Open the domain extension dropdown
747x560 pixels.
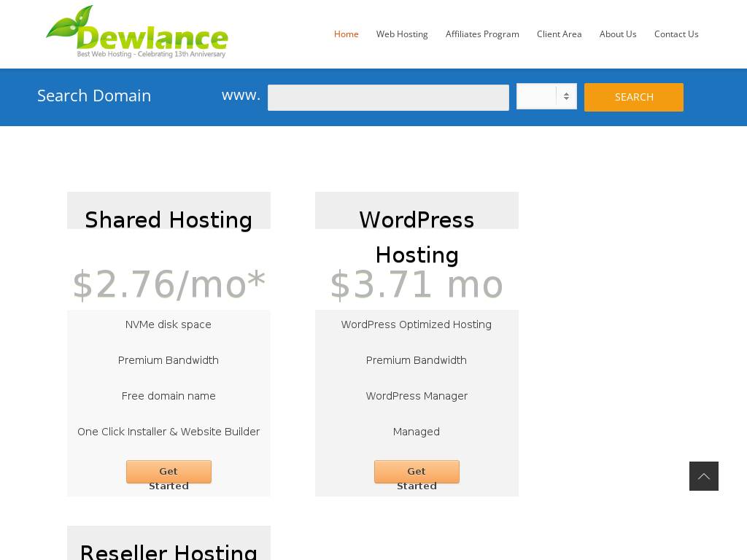[546, 96]
